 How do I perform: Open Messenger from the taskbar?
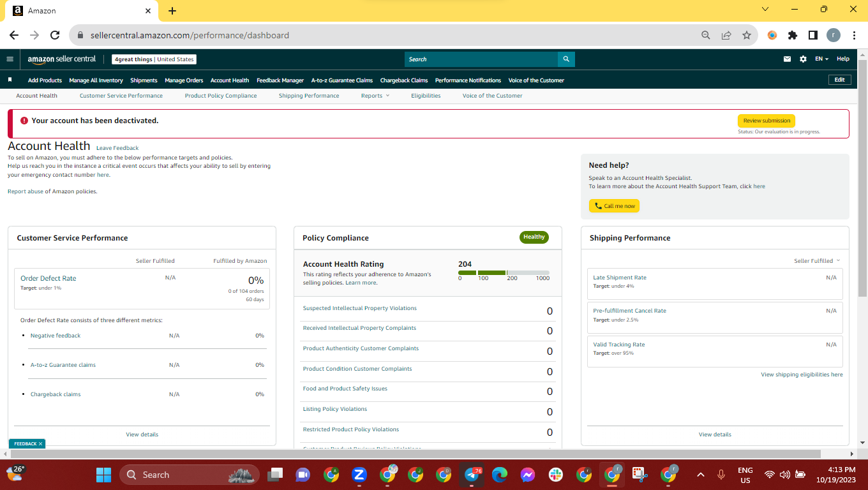click(x=528, y=475)
